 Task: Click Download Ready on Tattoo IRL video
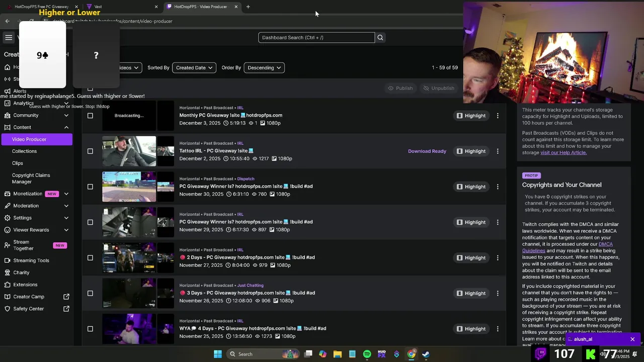click(427, 151)
